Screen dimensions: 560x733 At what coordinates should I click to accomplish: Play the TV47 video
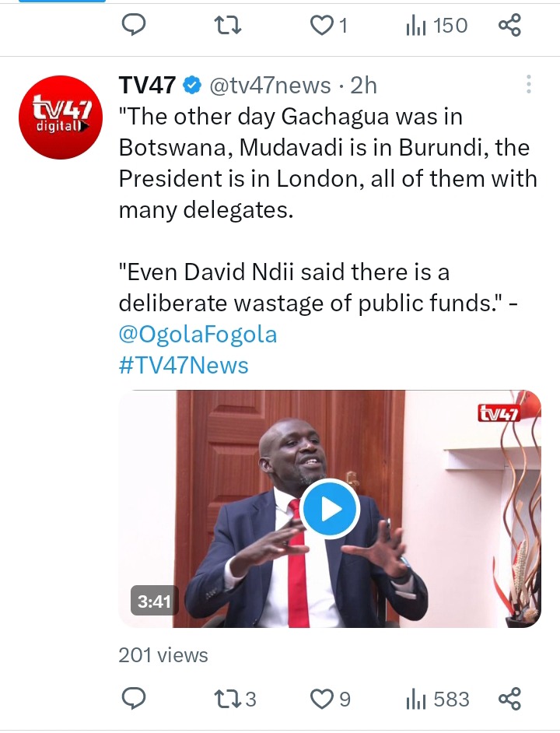tap(330, 509)
